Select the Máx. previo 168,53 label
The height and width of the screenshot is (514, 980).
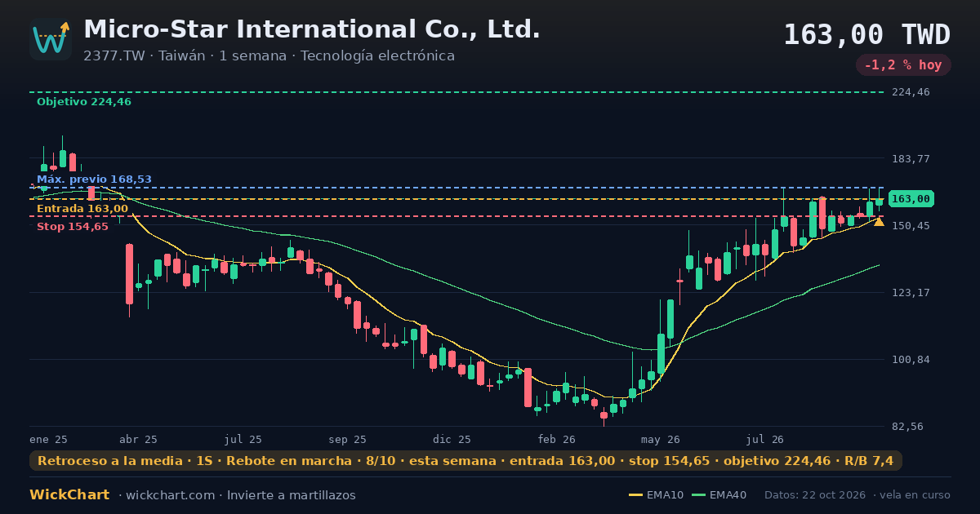94,179
